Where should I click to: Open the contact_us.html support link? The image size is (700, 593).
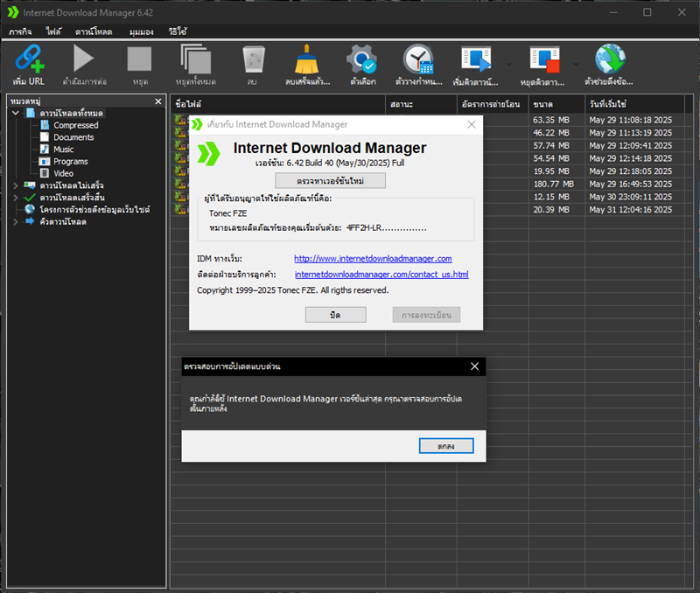point(381,275)
